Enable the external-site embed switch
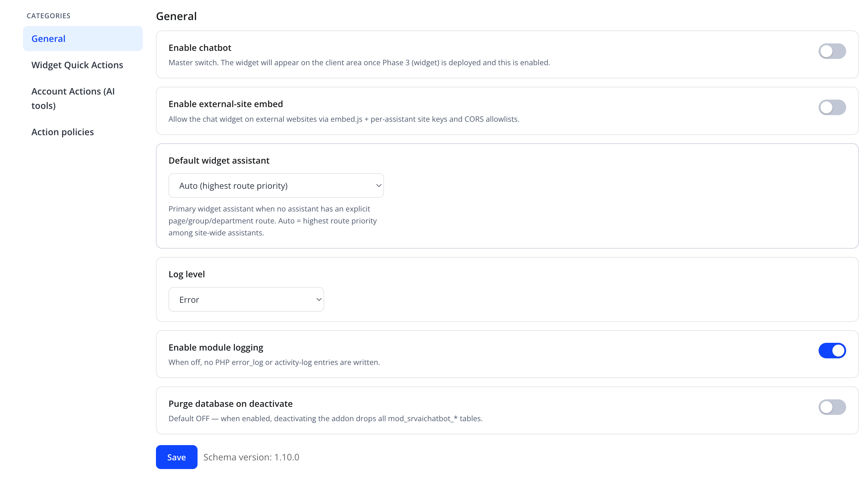This screenshot has height=481, width=868. (x=832, y=107)
